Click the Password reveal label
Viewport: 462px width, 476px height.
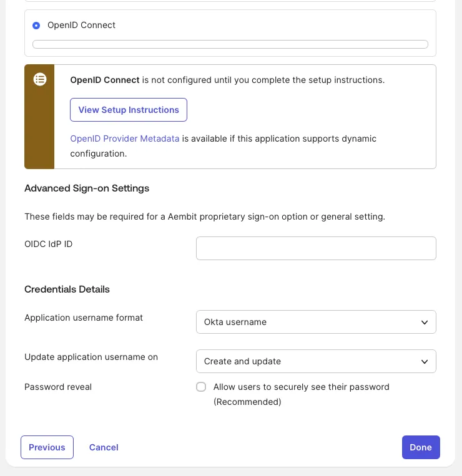[x=58, y=387]
